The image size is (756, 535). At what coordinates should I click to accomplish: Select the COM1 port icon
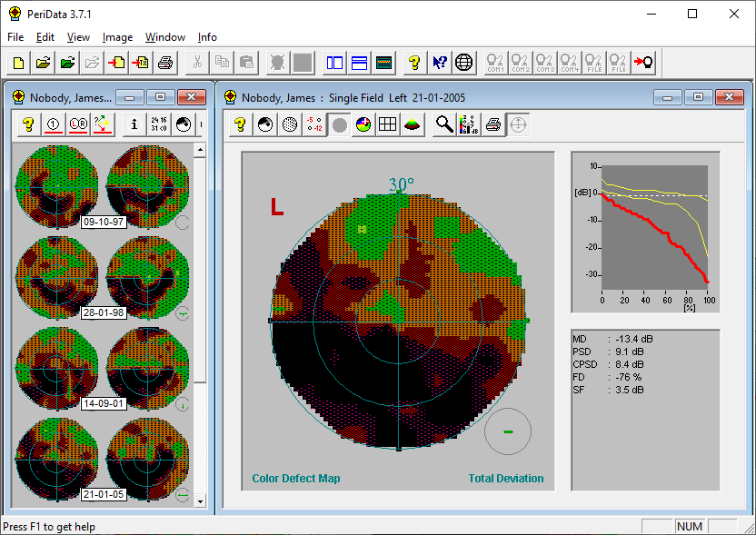(495, 63)
